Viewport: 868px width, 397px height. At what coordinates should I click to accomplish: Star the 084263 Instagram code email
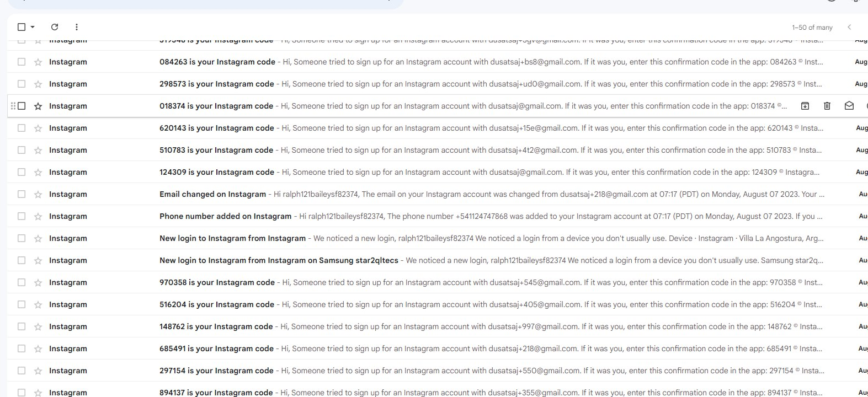[x=38, y=62]
